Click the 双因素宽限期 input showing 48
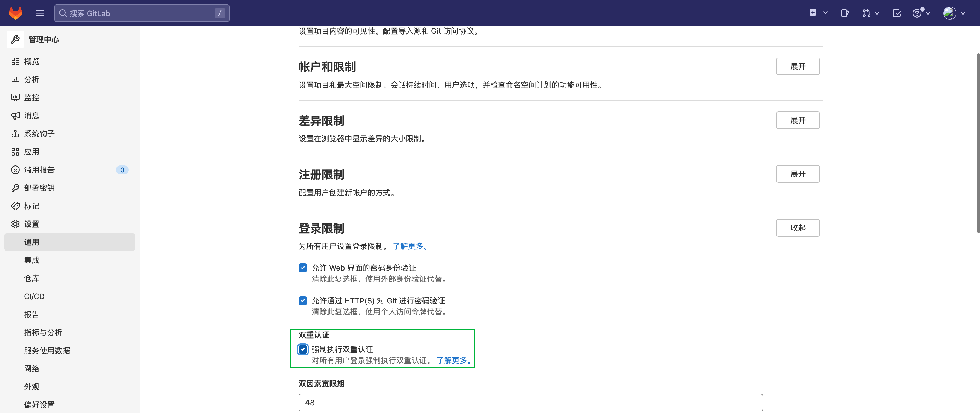 [x=530, y=402]
